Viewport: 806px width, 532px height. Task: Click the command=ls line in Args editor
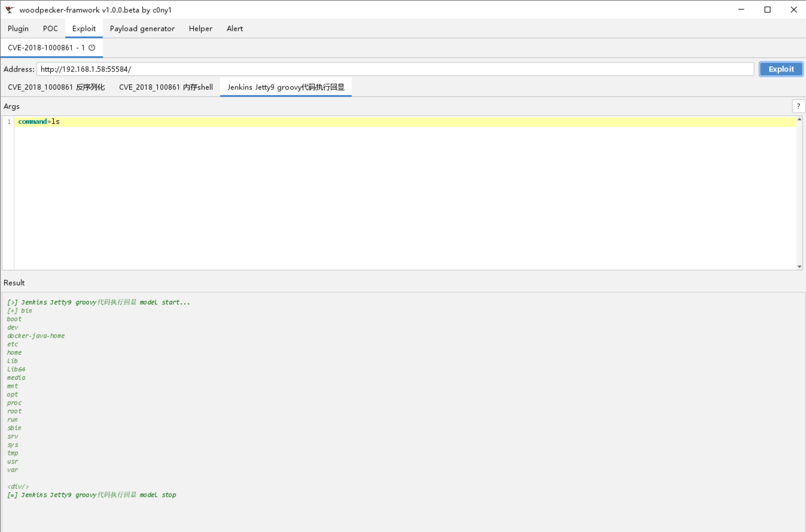tap(39, 122)
